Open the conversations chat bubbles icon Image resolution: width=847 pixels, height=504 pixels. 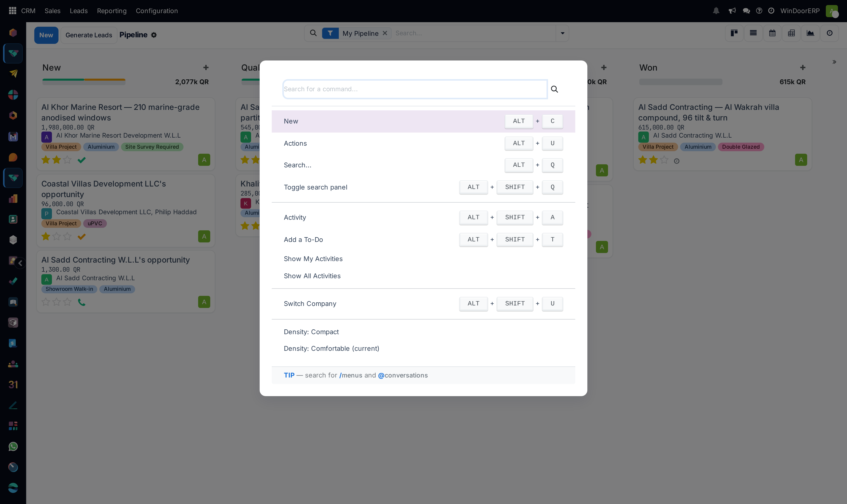point(746,11)
